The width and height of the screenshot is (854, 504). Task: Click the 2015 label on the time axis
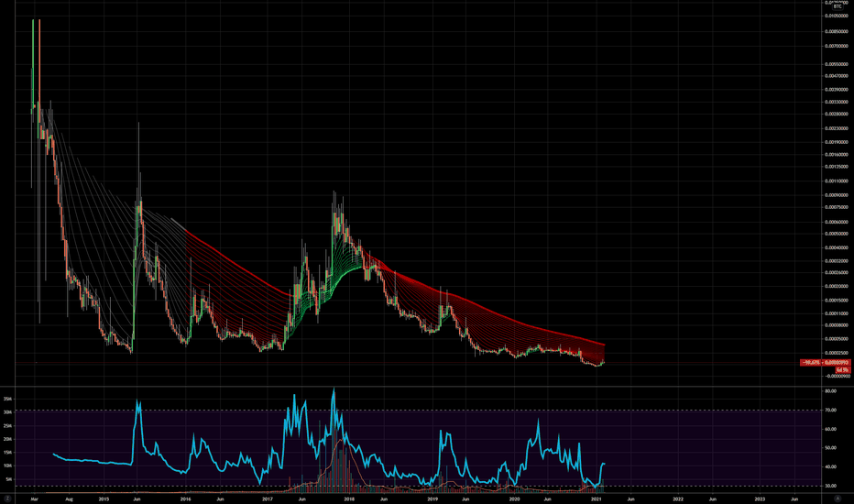tap(104, 499)
